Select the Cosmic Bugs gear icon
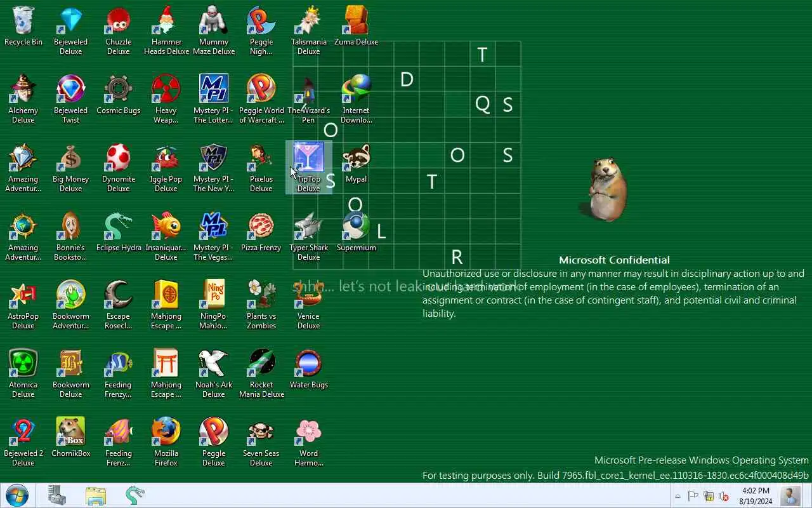 pyautogui.click(x=119, y=95)
